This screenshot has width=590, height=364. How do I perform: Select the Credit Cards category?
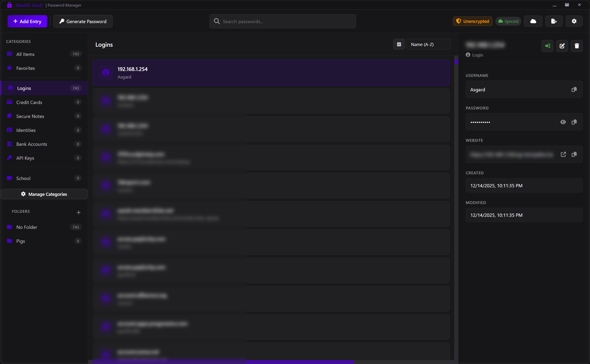point(29,102)
